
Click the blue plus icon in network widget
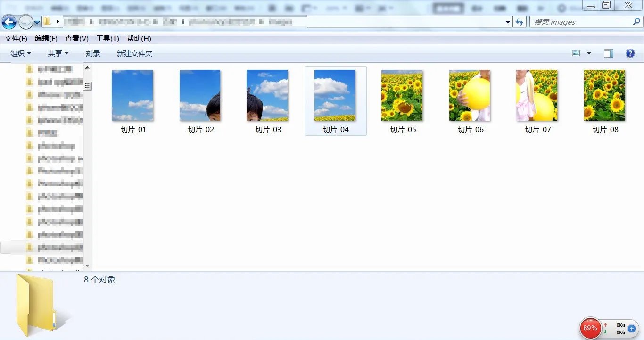coord(632,328)
